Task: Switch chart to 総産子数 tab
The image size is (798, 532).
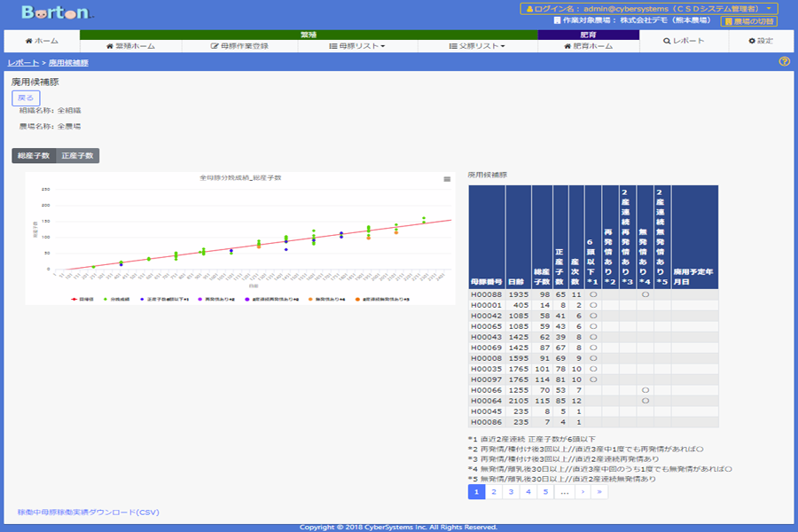Action: tap(34, 156)
